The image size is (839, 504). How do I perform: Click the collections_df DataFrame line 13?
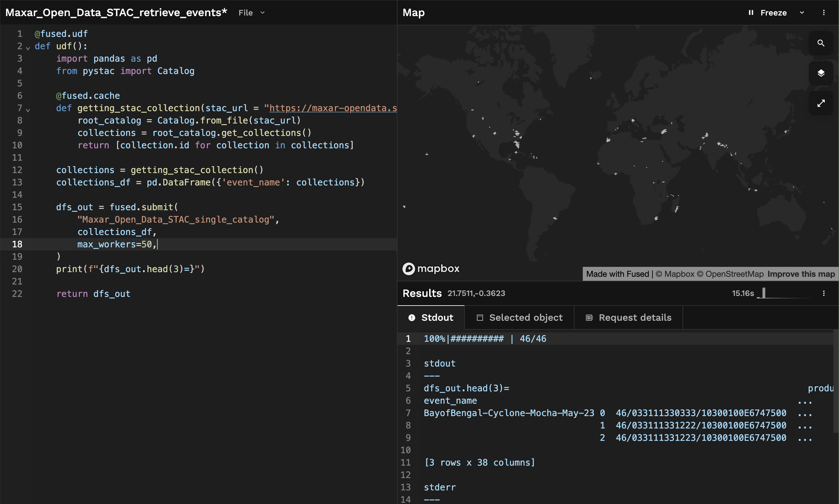point(210,182)
